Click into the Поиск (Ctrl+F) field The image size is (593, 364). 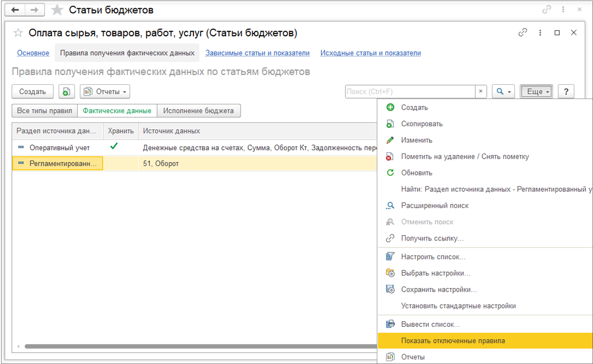410,92
